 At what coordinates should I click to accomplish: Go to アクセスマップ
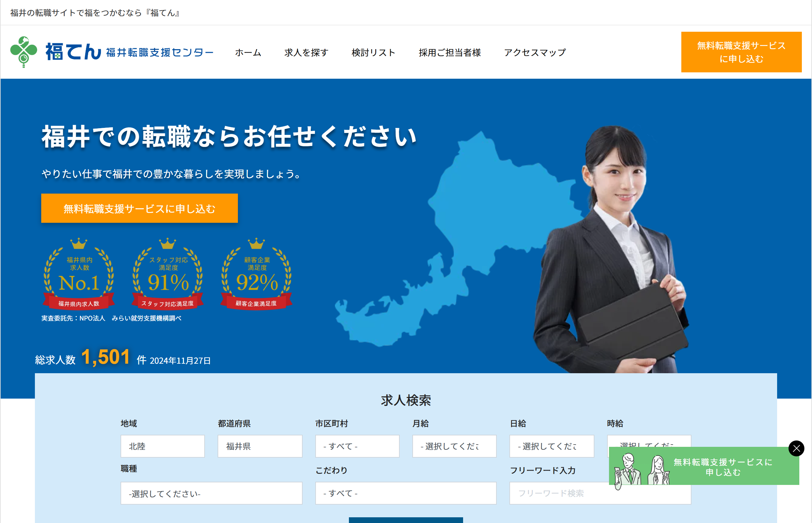[x=535, y=53]
